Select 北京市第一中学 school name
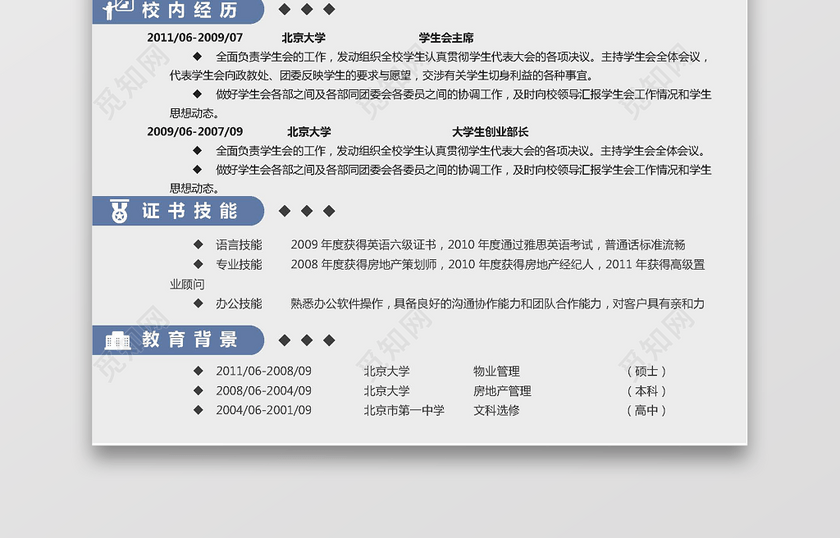Screen dimensions: 840x538 (x=404, y=410)
